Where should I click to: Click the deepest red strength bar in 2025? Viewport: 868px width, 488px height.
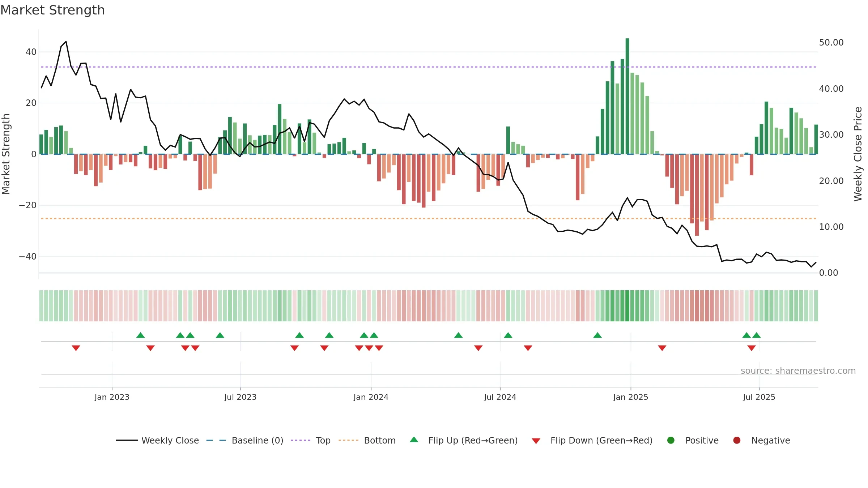coord(697,195)
